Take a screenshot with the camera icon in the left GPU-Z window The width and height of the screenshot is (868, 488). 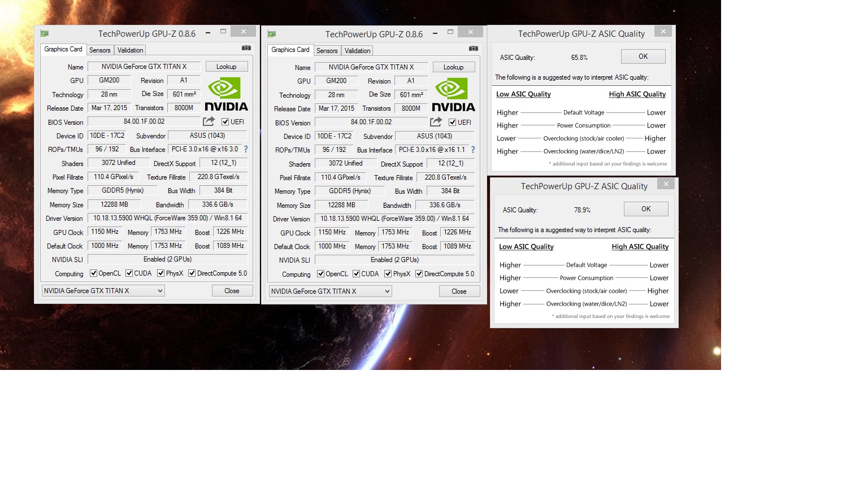(246, 48)
